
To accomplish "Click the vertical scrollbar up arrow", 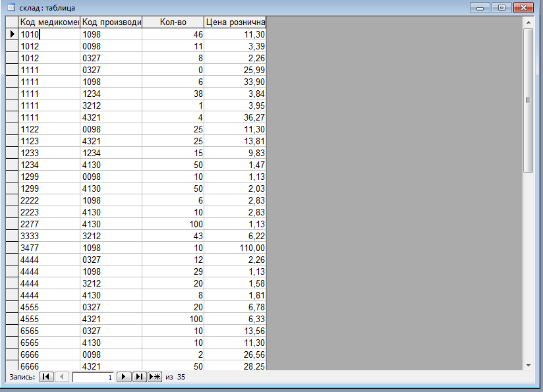I will click(x=529, y=22).
